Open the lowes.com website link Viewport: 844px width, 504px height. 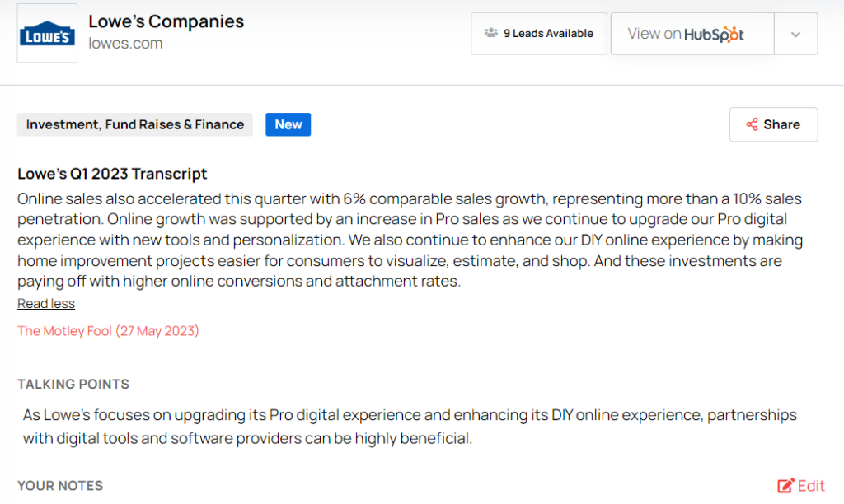[x=125, y=44]
